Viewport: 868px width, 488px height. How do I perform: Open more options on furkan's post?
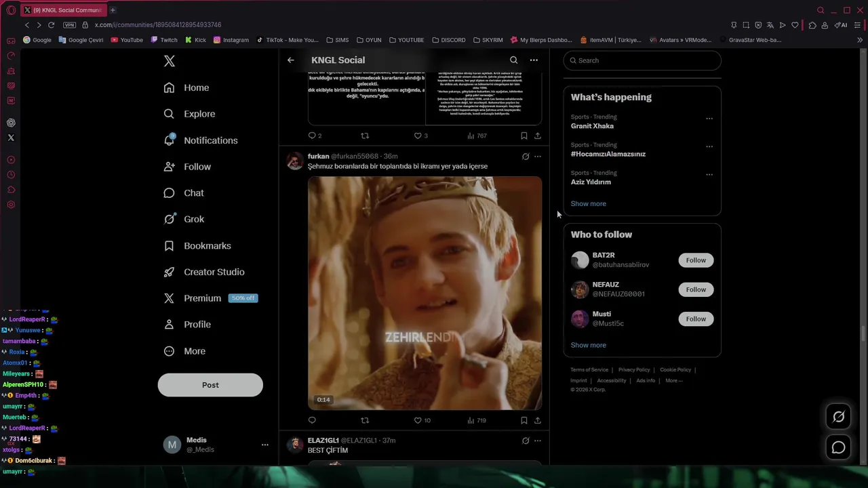point(538,157)
